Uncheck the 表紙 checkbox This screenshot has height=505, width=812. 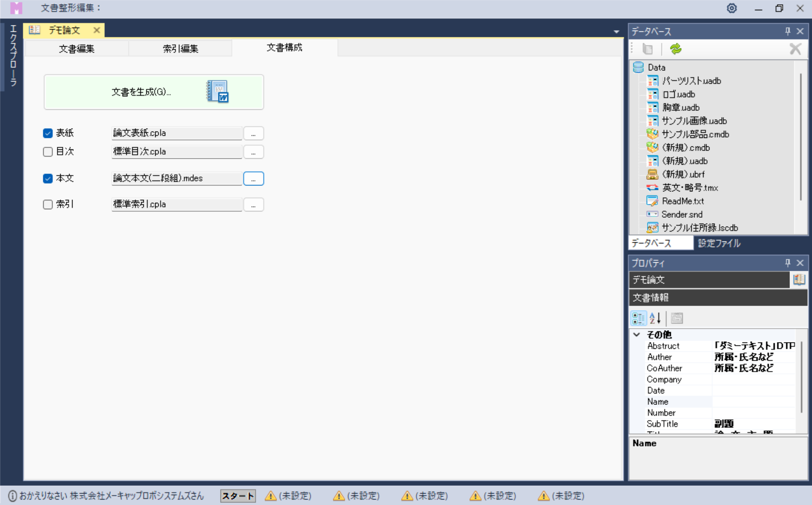pyautogui.click(x=48, y=133)
